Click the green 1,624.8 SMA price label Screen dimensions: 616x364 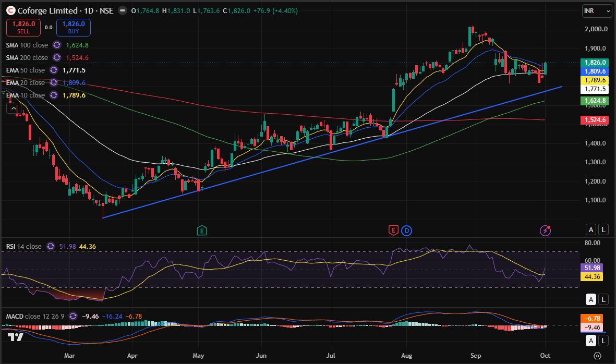[x=595, y=101]
